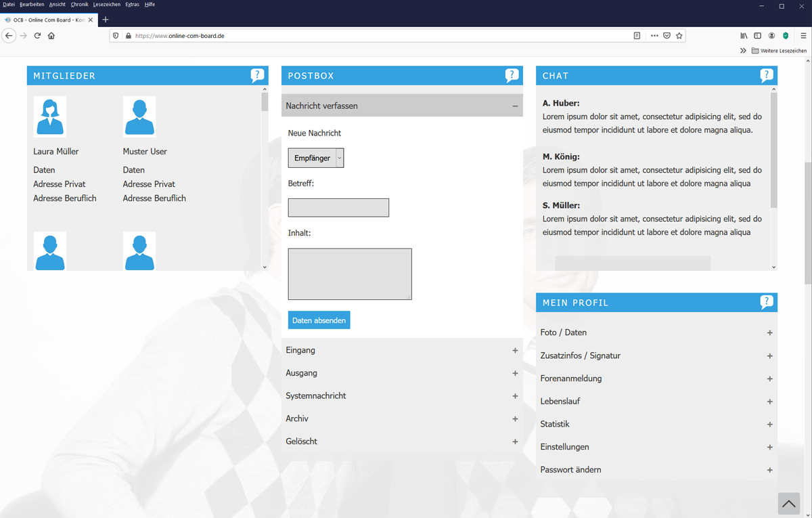Click help icon in Mein Profil header

tap(766, 302)
